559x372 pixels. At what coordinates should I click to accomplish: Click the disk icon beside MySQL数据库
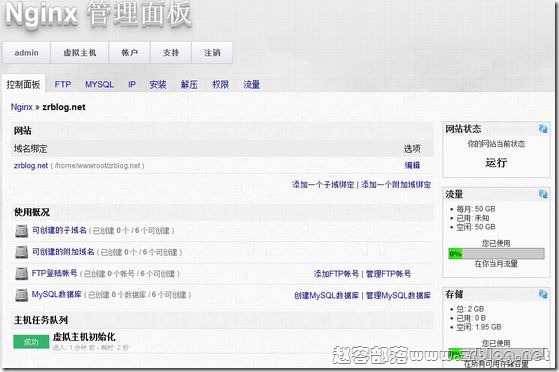point(21,295)
